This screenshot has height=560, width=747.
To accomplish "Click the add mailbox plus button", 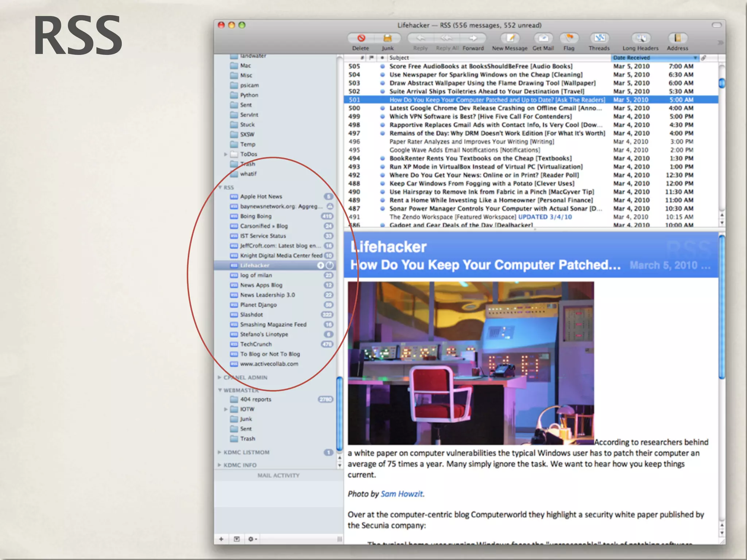I will coord(221,539).
